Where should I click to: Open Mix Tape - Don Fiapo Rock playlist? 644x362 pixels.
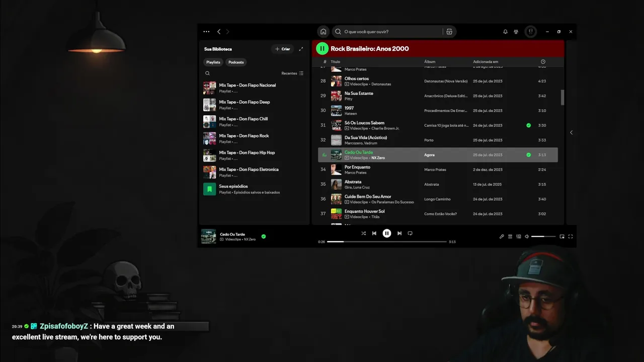coord(254,138)
